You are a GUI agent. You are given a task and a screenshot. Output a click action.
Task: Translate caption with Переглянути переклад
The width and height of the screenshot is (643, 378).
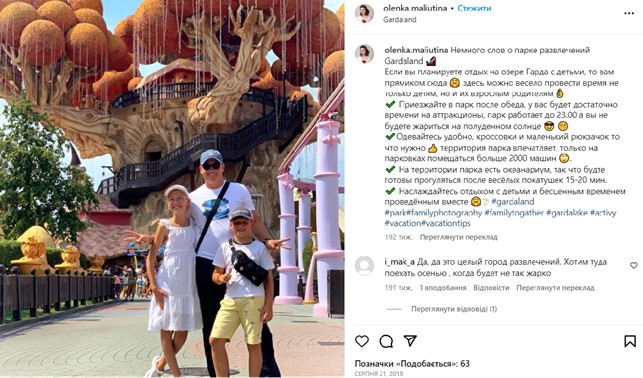point(458,237)
